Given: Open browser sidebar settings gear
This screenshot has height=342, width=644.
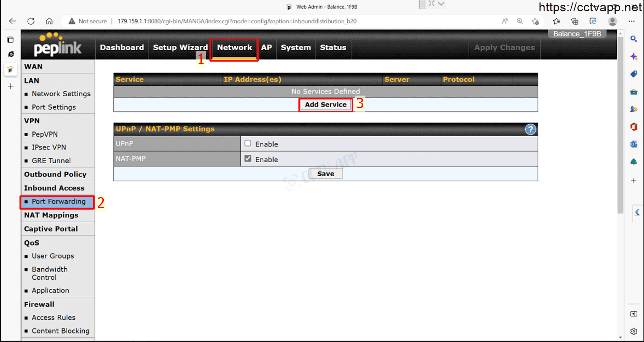Looking at the screenshot, I should pyautogui.click(x=634, y=331).
